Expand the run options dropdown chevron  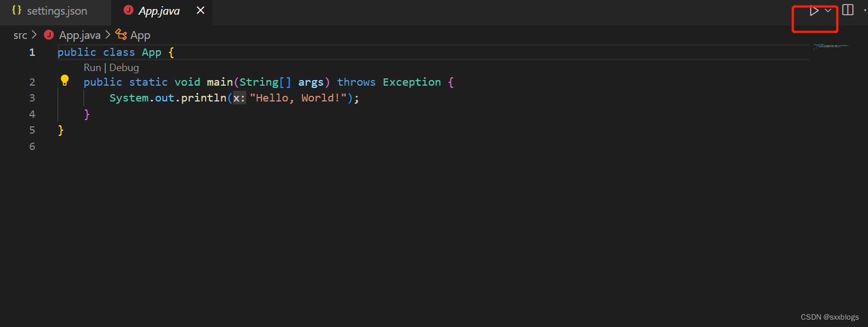click(x=827, y=10)
